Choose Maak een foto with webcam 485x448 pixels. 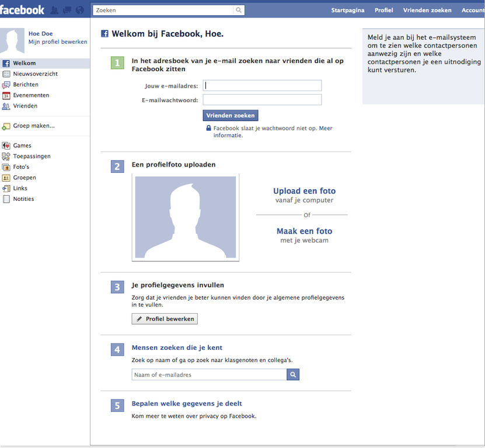304,231
